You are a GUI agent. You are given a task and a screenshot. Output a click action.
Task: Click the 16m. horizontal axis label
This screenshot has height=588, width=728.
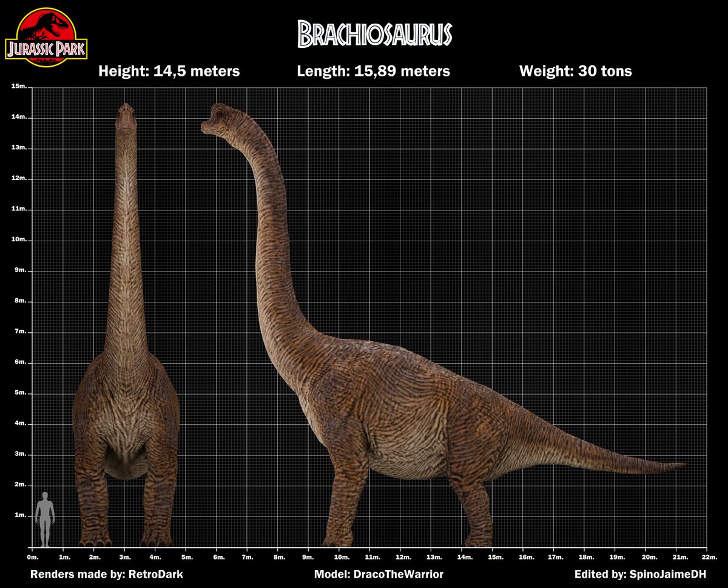[526, 556]
